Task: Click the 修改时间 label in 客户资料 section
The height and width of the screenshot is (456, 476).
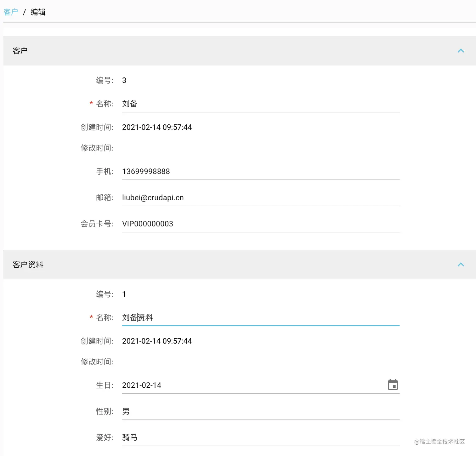Action: click(97, 362)
